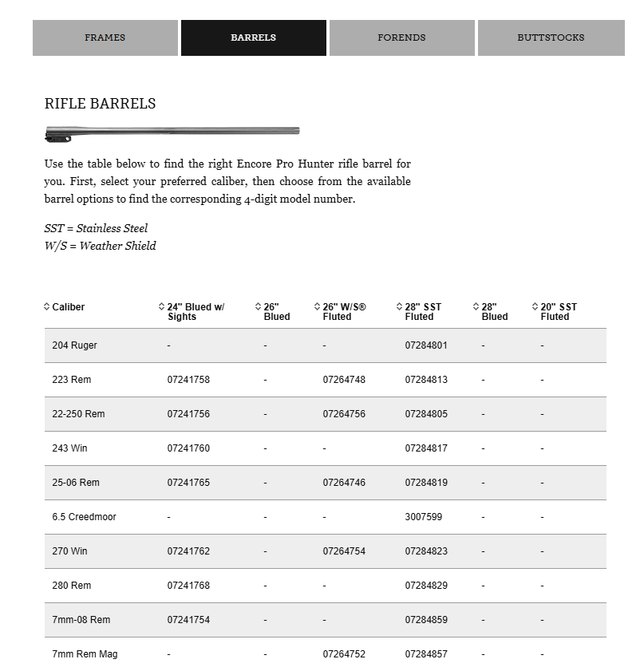
Task: Sort by 28" Blued column arrows
Action: pos(476,307)
